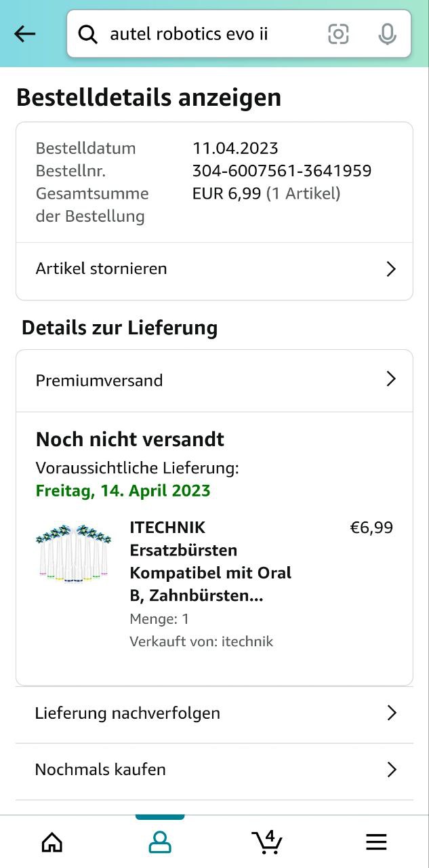Viewport: 429px width, 868px height.
Task: Tap the toothbrush heads product thumbnail
Action: pyautogui.click(x=73, y=552)
